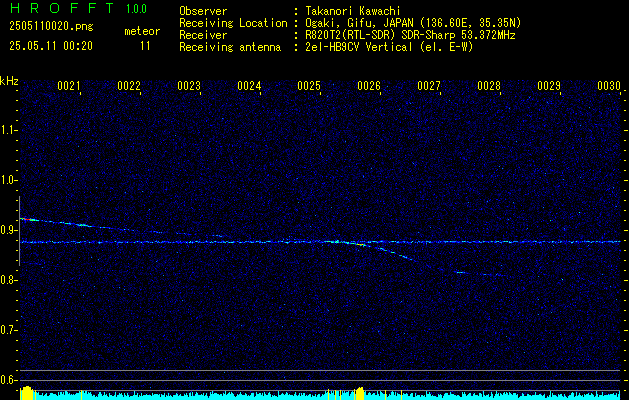Viewport: 629px width, 400px height.
Task: Click the meteor label
Action: (x=142, y=31)
